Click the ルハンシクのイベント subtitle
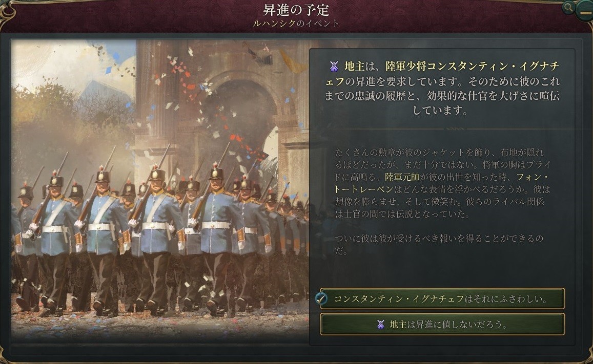Viewport: 593px width, 364px height. point(296,24)
